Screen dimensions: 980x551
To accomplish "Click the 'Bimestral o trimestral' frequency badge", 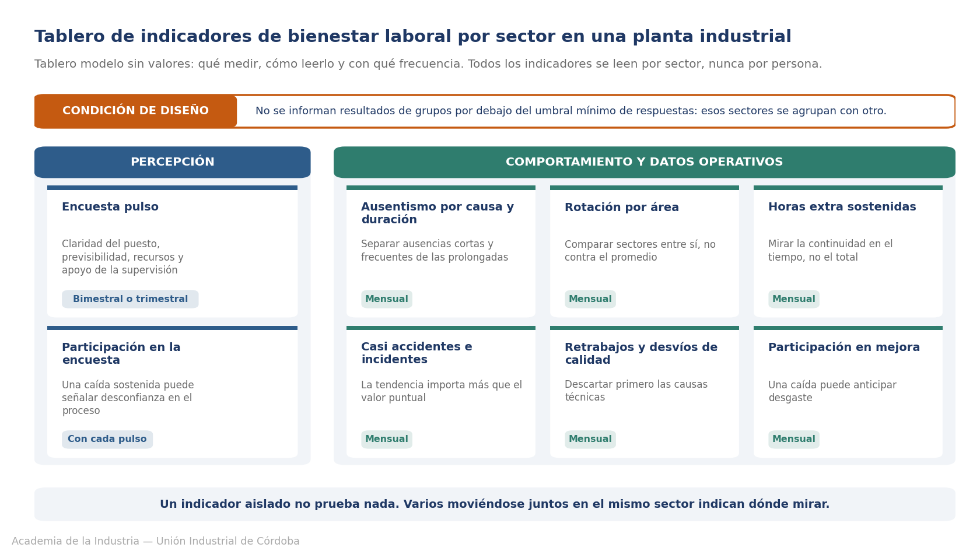I will point(130,299).
